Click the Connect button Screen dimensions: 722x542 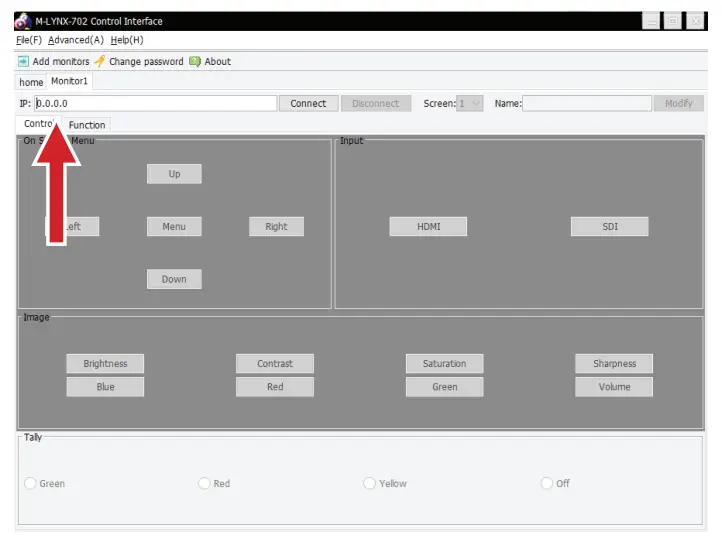[308, 103]
